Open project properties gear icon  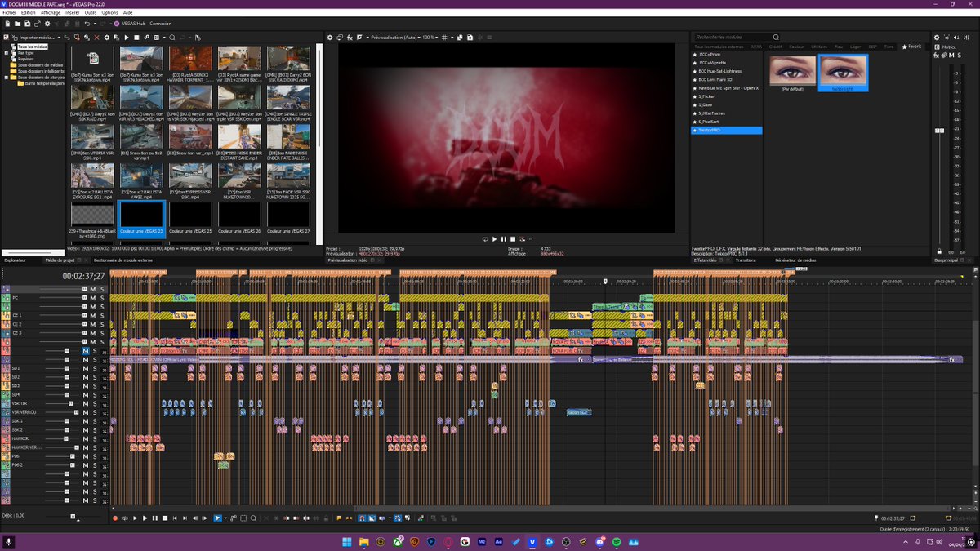coord(47,24)
